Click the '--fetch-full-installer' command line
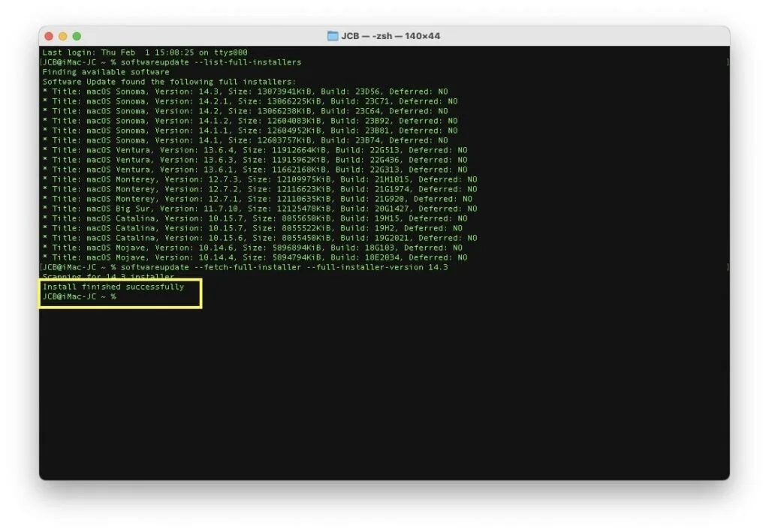This screenshot has height=532, width=769. click(x=246, y=268)
